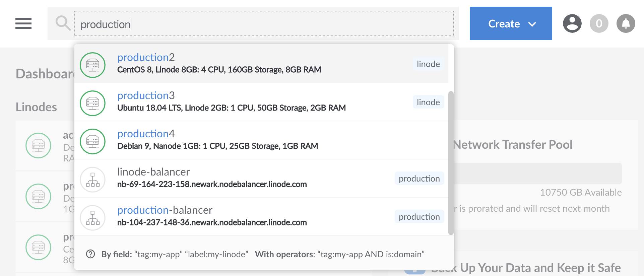
Task: Click the search results scrollbar
Action: 451,163
